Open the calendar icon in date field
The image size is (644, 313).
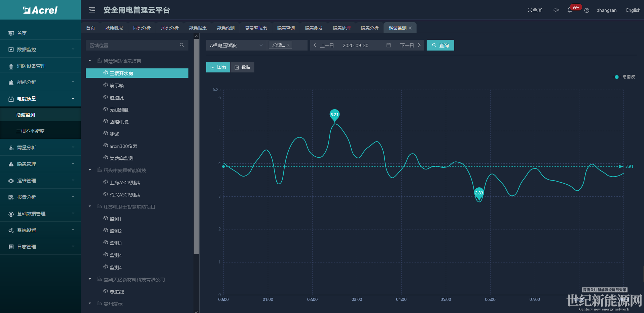(x=389, y=45)
